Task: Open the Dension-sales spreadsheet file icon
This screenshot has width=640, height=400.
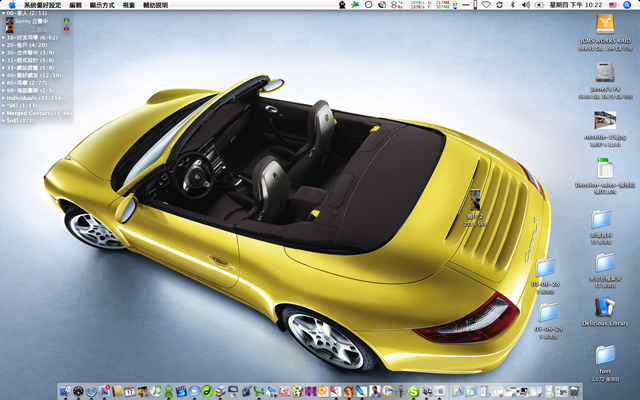Action: pyautogui.click(x=605, y=168)
